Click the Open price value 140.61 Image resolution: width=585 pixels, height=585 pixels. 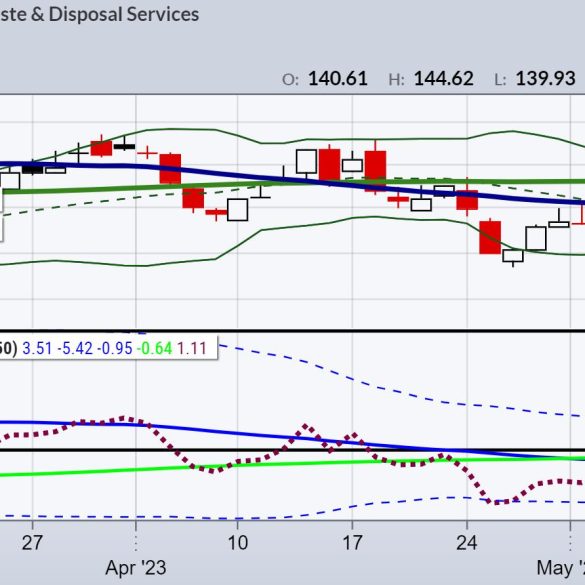click(x=338, y=79)
